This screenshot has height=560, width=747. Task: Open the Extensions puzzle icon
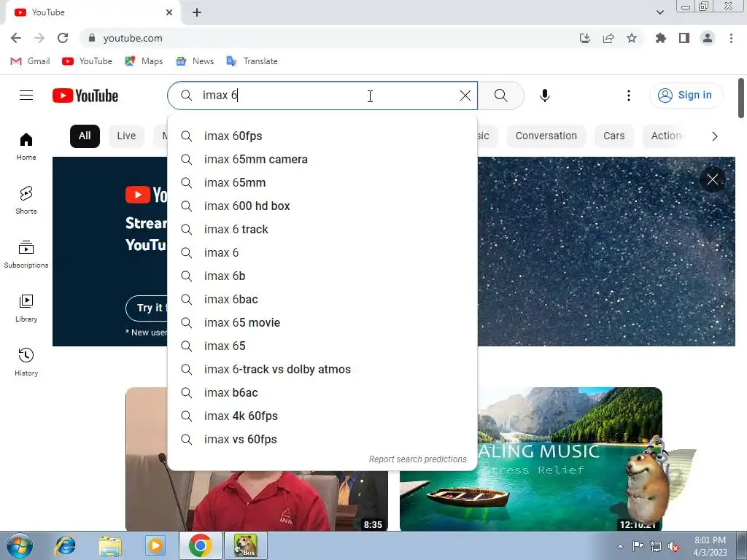[660, 38]
